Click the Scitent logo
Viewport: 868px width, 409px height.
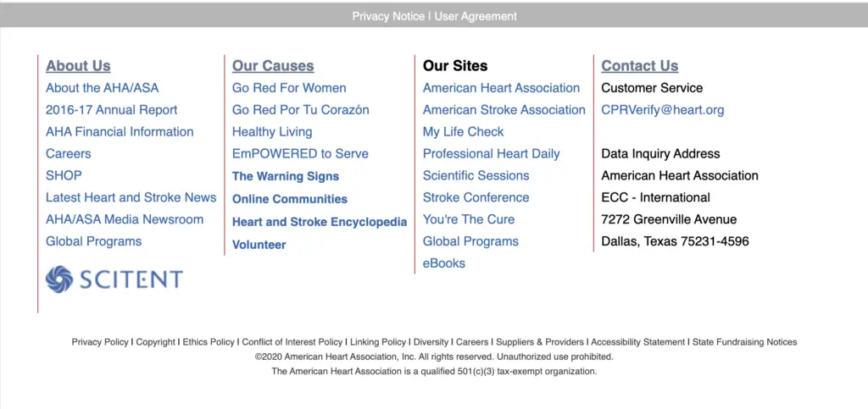(114, 279)
